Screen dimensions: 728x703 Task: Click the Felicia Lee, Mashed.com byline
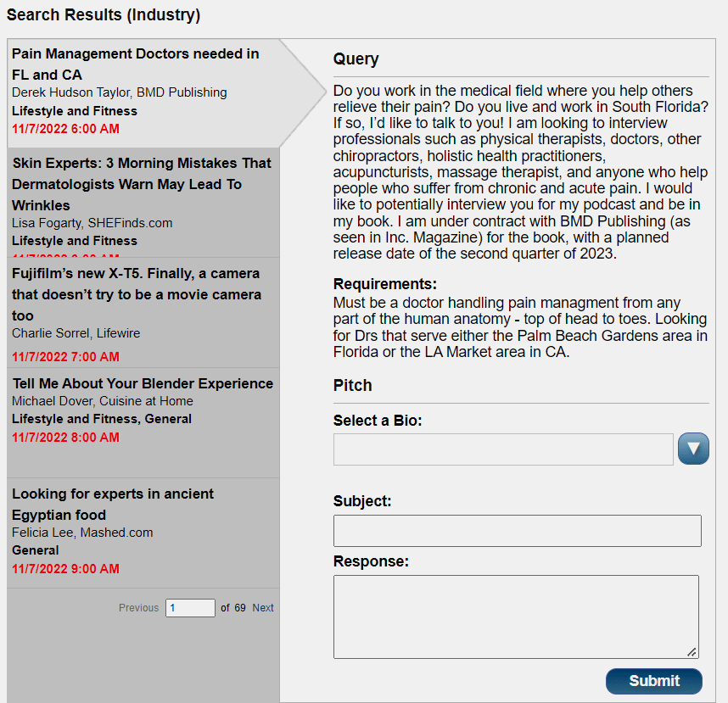pos(81,533)
